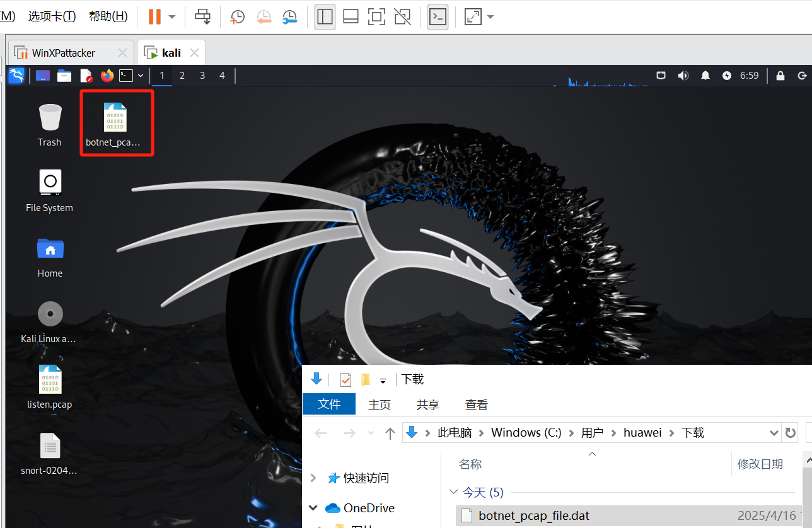Switch to Unity mode icon
The image size is (812, 528).
(x=402, y=17)
